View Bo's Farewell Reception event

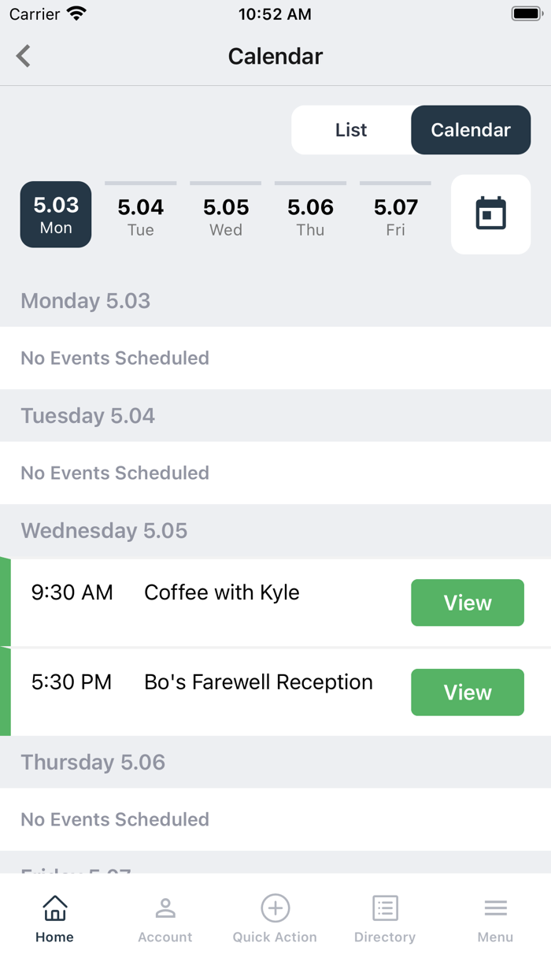(x=468, y=692)
